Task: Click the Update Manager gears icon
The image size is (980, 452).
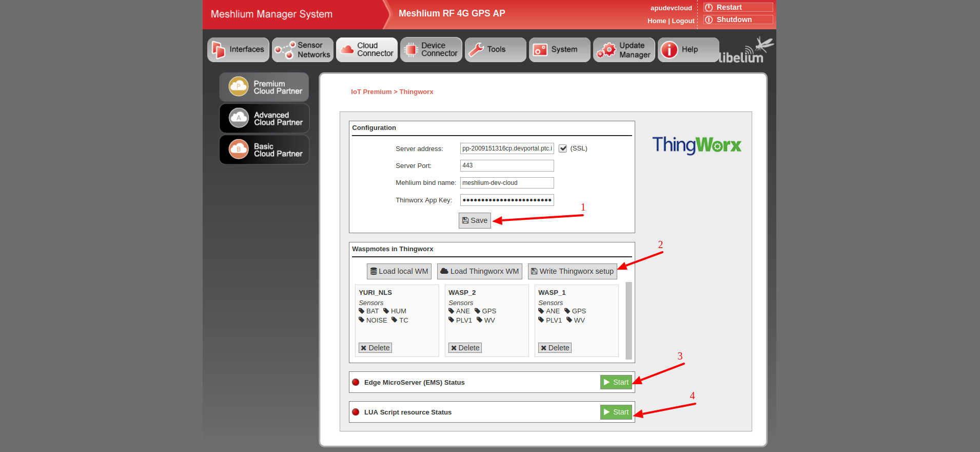Action: pos(606,50)
